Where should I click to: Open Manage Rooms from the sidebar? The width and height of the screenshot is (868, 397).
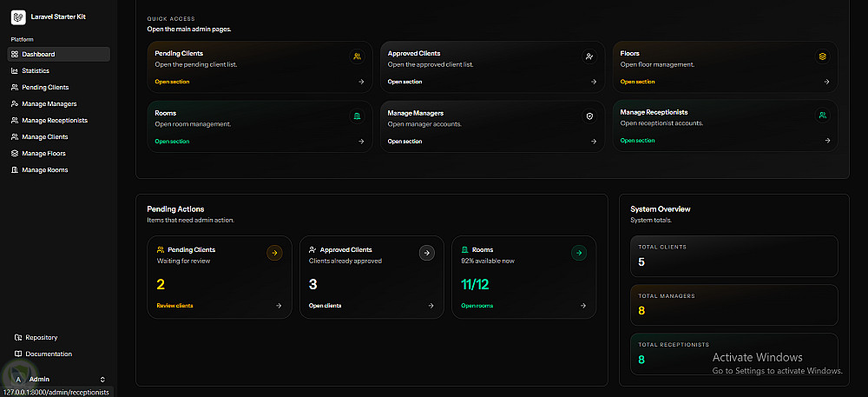click(45, 169)
